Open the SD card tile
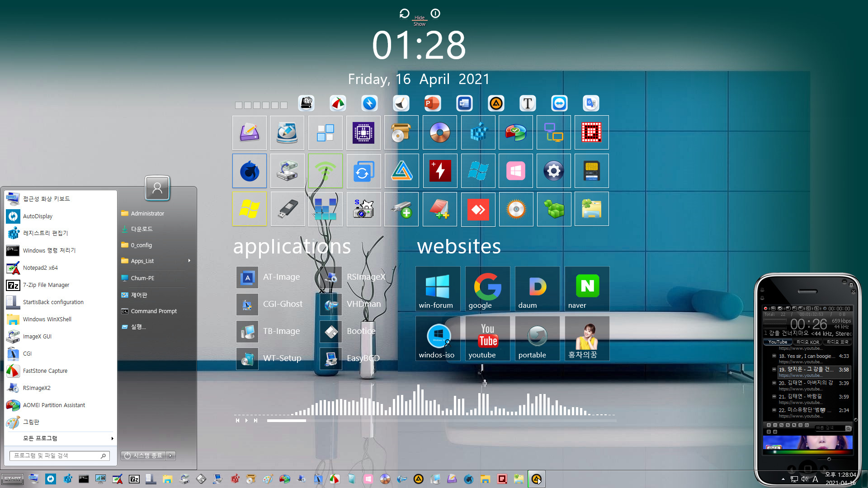Viewport: 868px width, 488px height. point(592,171)
